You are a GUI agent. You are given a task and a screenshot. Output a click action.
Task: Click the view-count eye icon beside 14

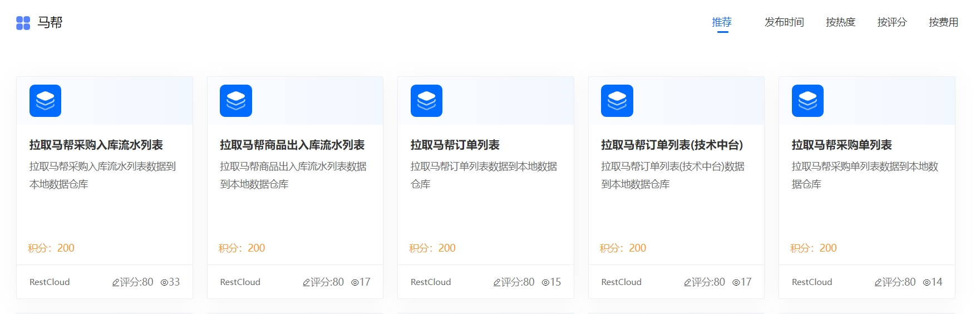[927, 282]
